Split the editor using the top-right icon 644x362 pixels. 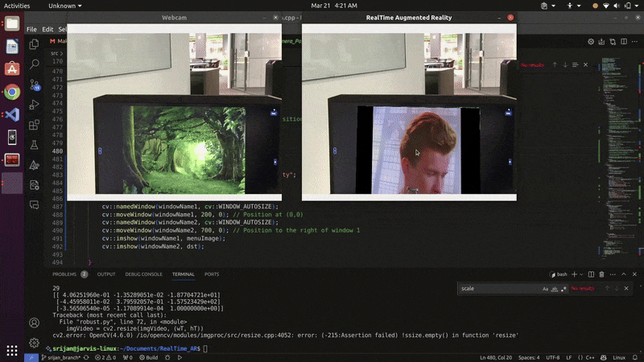624,42
